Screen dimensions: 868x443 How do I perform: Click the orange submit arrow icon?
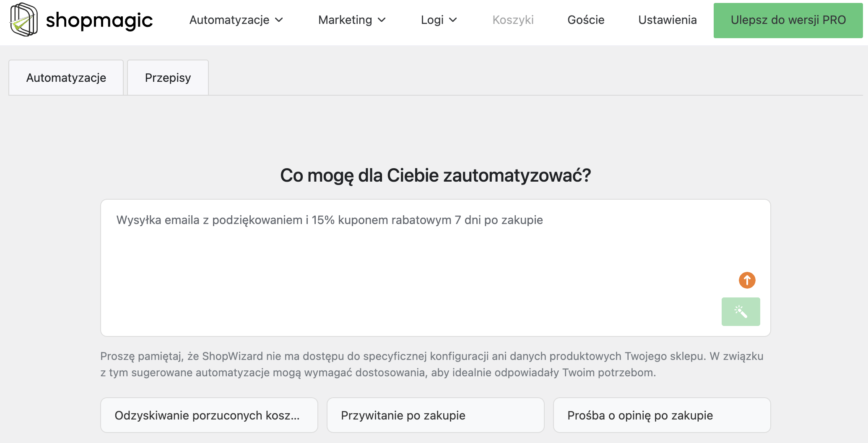[747, 280]
